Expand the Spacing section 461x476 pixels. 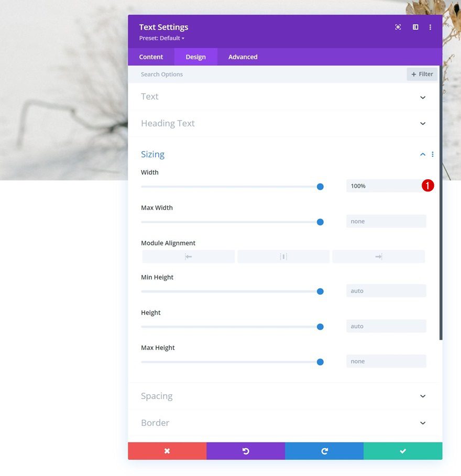coord(283,396)
